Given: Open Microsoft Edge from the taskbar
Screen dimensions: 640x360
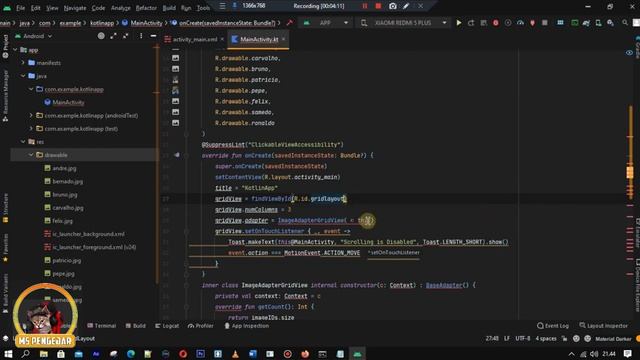Looking at the screenshot, I should coord(131,354).
